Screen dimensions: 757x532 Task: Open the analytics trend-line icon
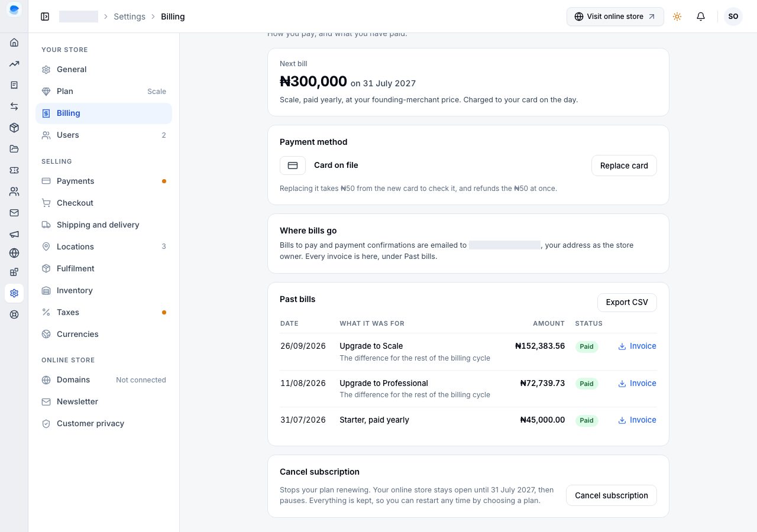pyautogui.click(x=14, y=64)
